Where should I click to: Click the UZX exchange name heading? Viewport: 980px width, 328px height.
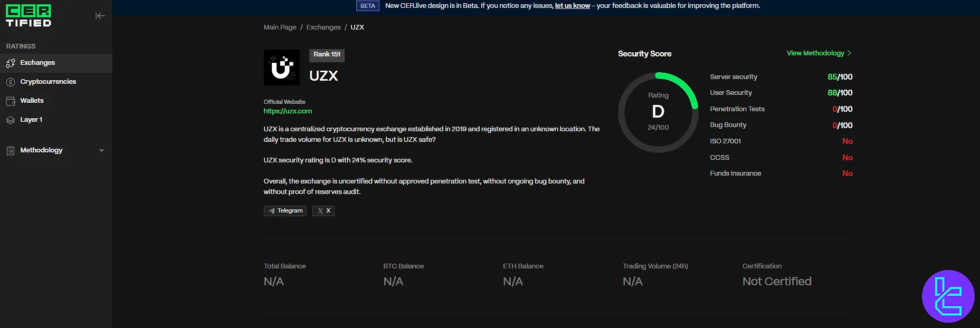point(324,76)
